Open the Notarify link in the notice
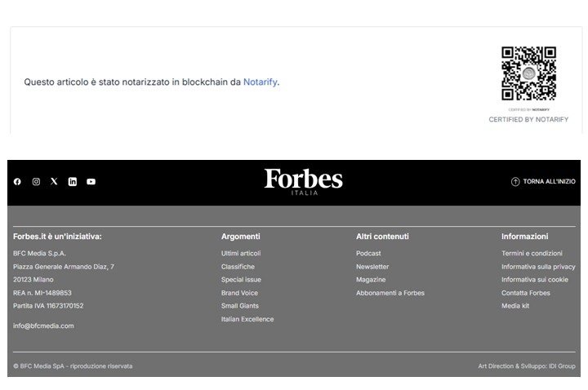Viewport: 588px width, 390px height. coord(260,82)
